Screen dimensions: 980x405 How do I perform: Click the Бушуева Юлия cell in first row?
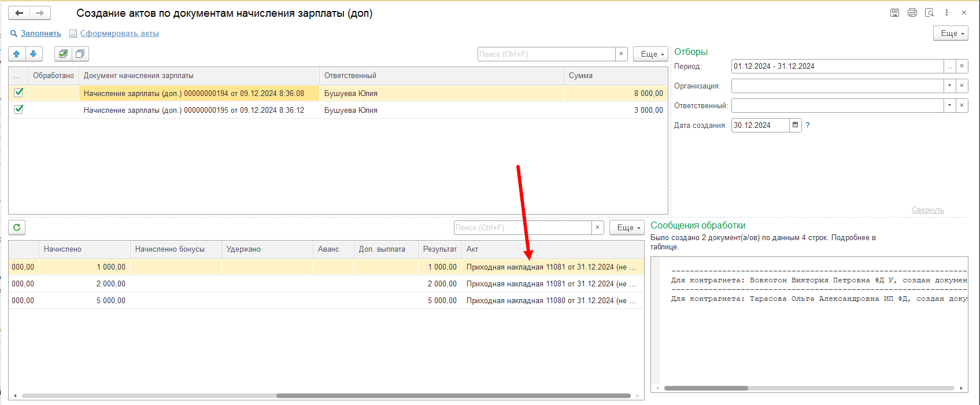pos(442,93)
